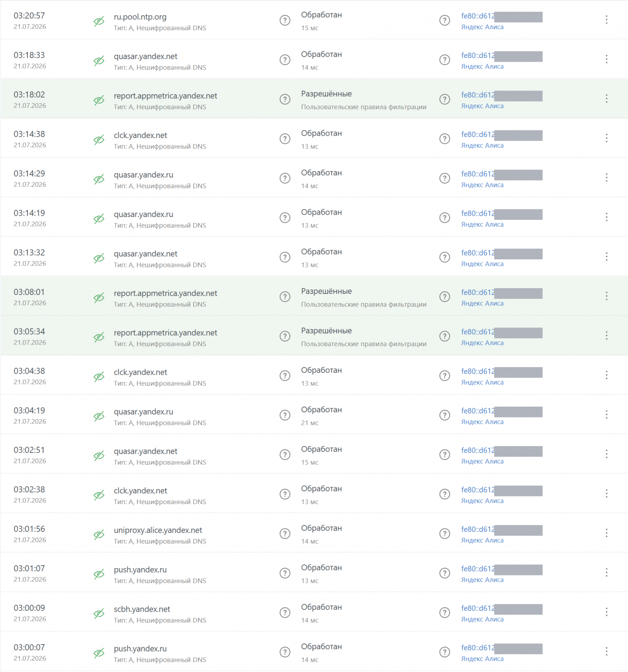
Task: Click the report.appmetrica.yandex.net domain at 03:18:02
Action: tap(165, 96)
